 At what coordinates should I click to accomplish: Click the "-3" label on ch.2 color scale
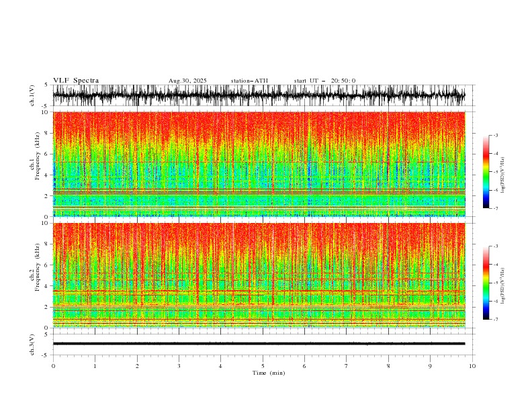tap(496, 246)
